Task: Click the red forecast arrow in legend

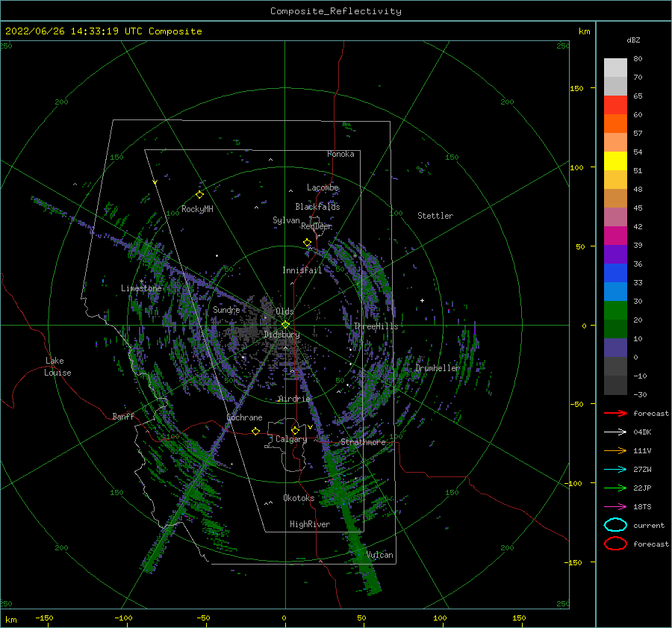Action: 615,413
